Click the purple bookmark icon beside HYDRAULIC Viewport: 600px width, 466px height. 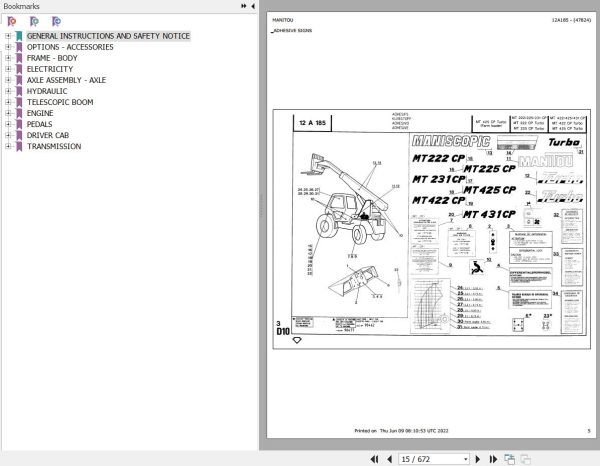19,91
